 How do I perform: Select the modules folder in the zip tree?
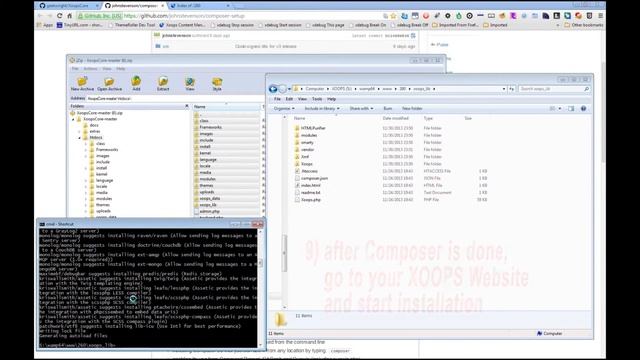click(104, 199)
